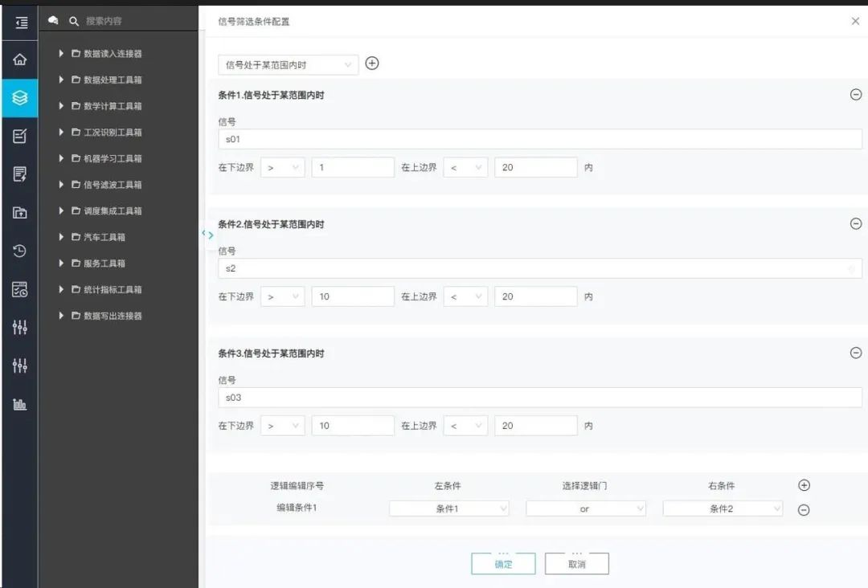Click the 确定 confirm button
The image size is (868, 588).
[503, 564]
